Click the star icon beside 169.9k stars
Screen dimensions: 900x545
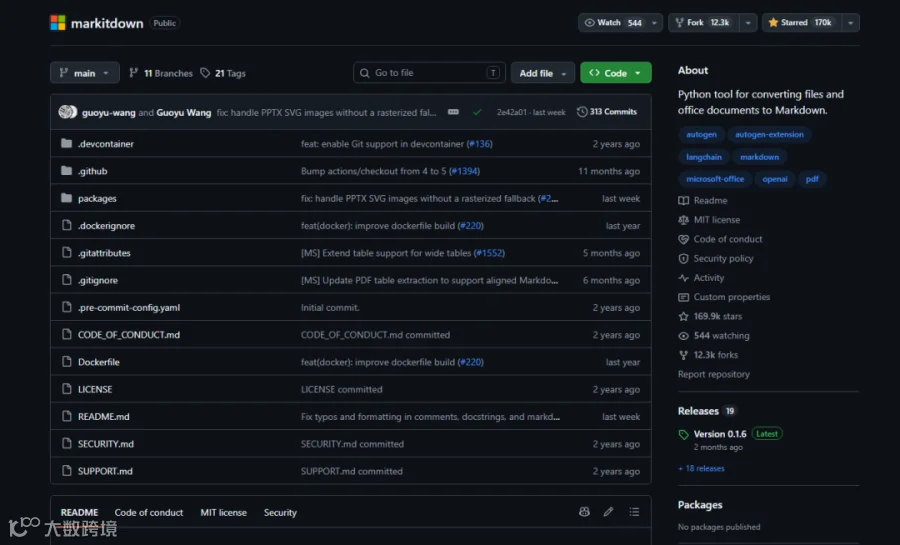[x=684, y=317]
